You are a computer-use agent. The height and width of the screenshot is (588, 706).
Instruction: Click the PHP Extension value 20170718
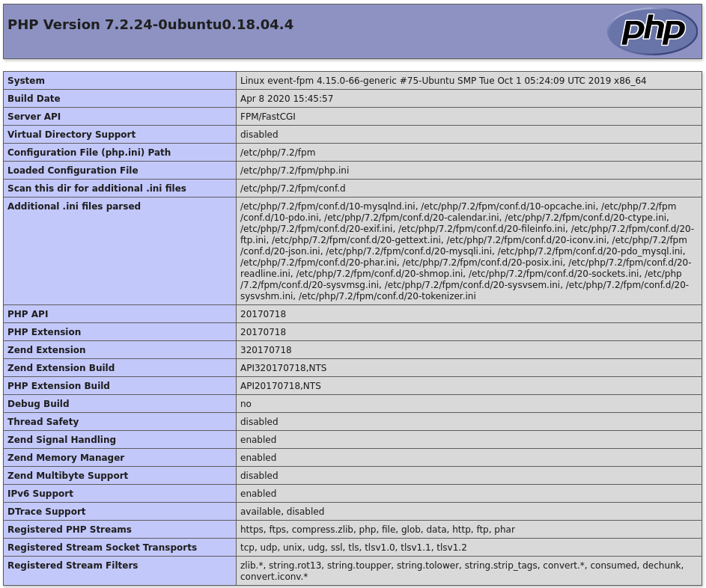[x=263, y=332]
